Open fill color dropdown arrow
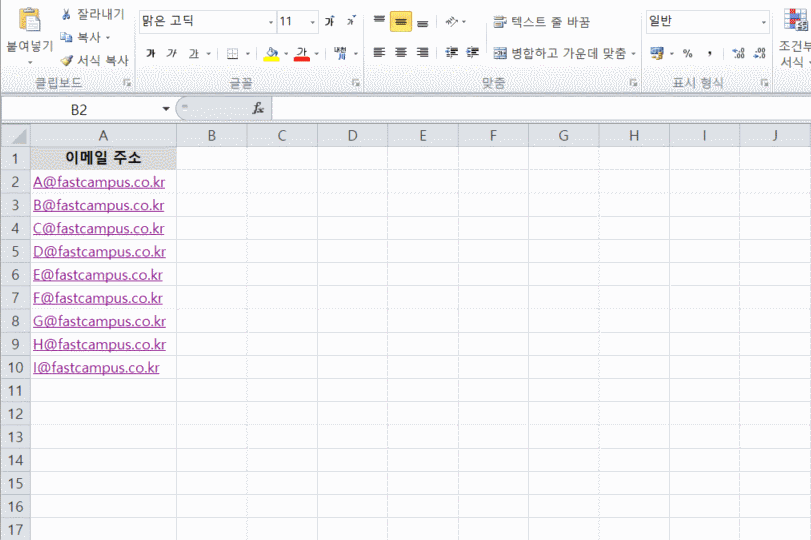The image size is (811, 540). (x=286, y=53)
